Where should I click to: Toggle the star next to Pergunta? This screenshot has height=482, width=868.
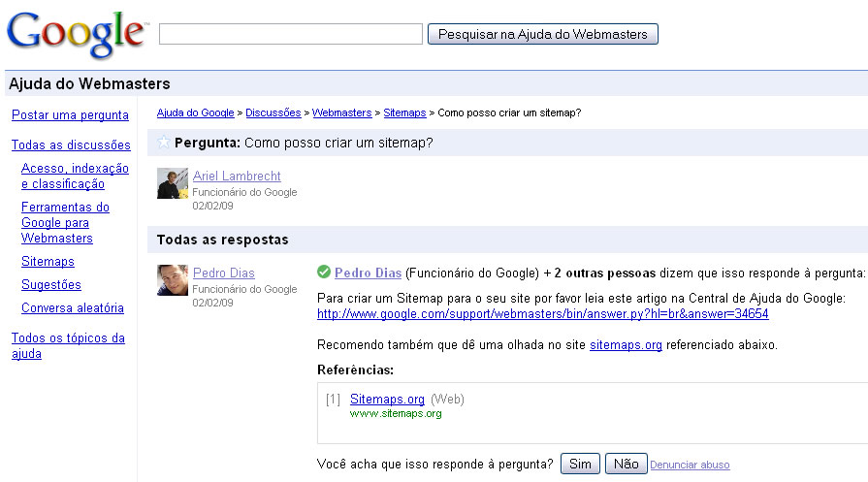[163, 143]
